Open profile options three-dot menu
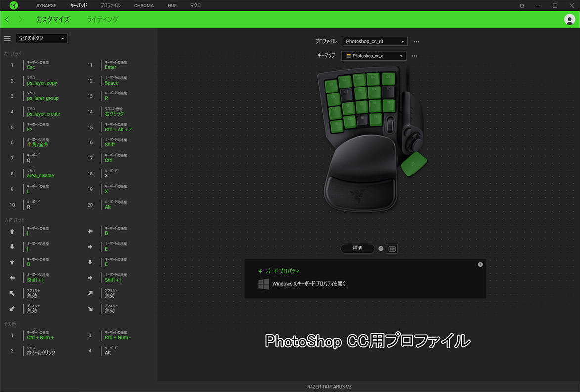The width and height of the screenshot is (580, 392). click(416, 42)
